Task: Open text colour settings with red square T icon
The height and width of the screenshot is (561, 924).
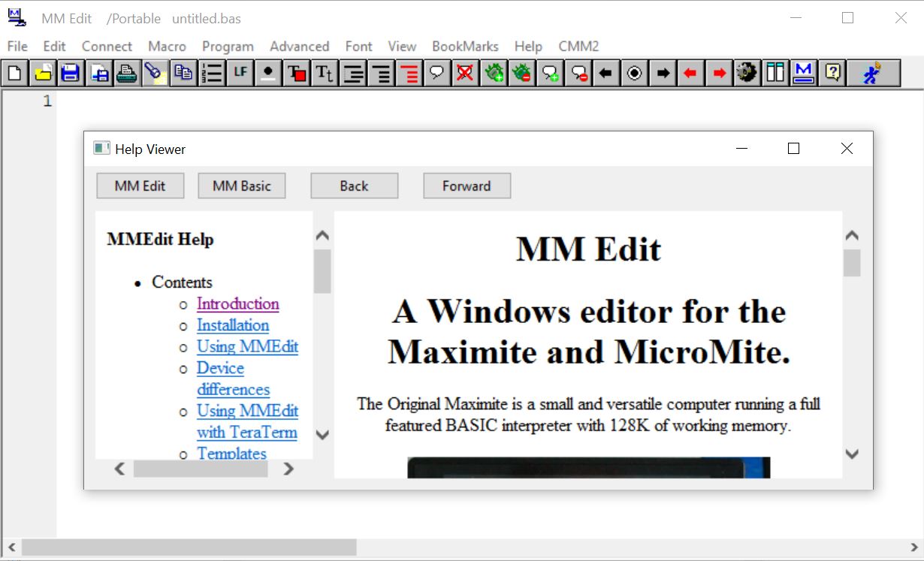Action: coord(296,73)
